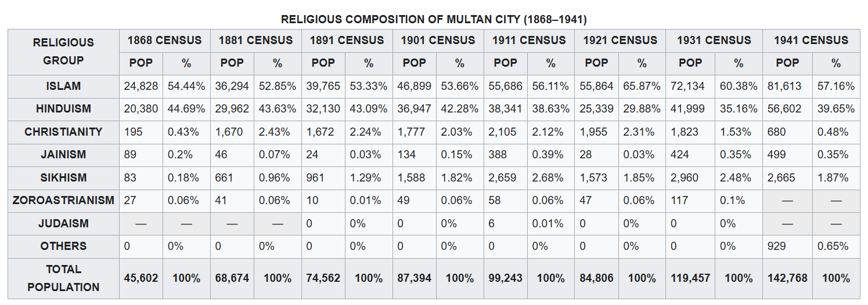Click the Christianity row header

[x=63, y=132]
